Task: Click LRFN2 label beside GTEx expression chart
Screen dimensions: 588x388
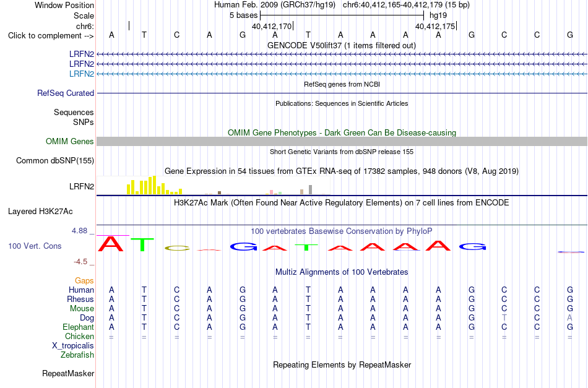Action: 81,186
